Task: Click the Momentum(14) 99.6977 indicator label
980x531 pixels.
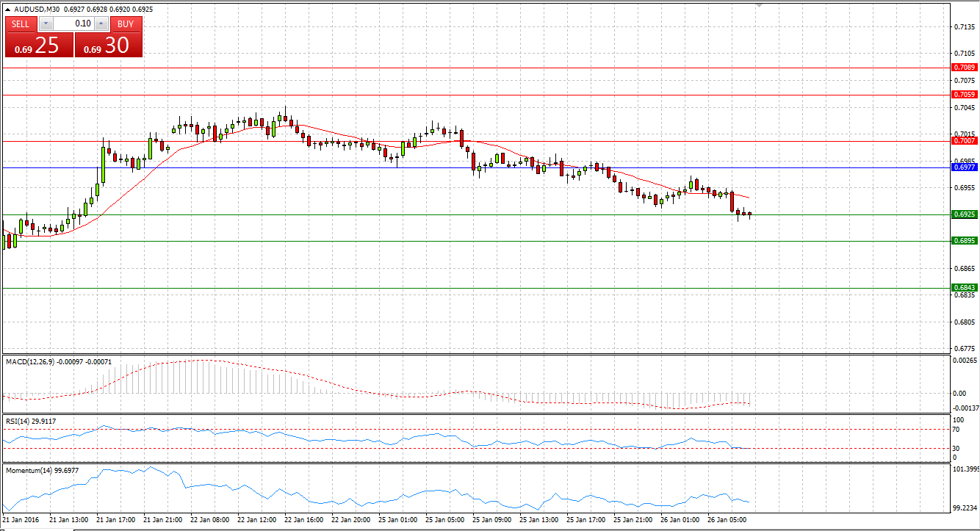Action: pyautogui.click(x=43, y=469)
